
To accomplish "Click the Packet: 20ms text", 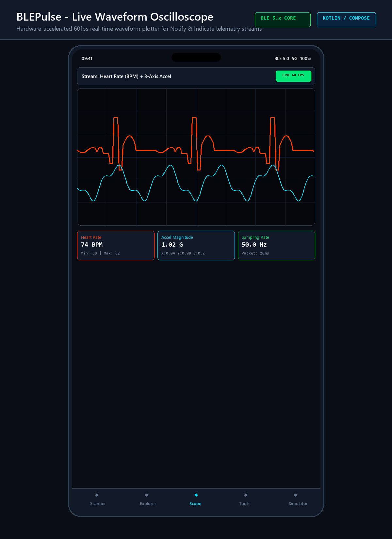I will click(255, 253).
